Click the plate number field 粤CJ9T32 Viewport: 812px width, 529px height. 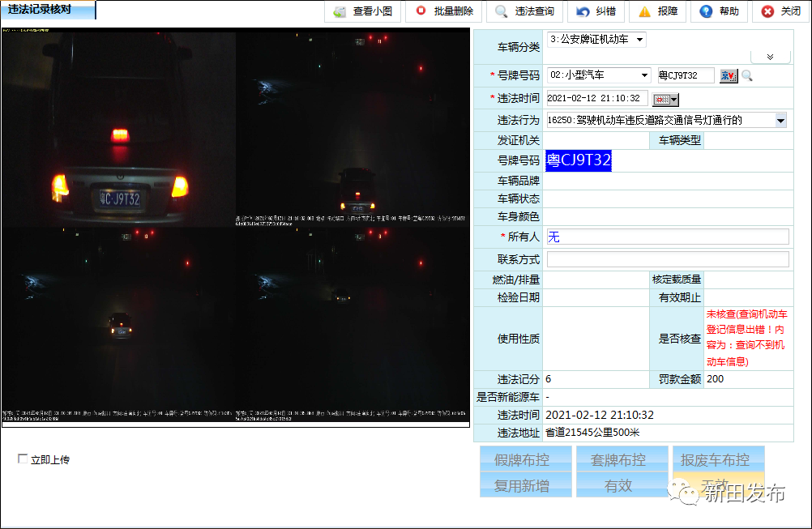(686, 75)
